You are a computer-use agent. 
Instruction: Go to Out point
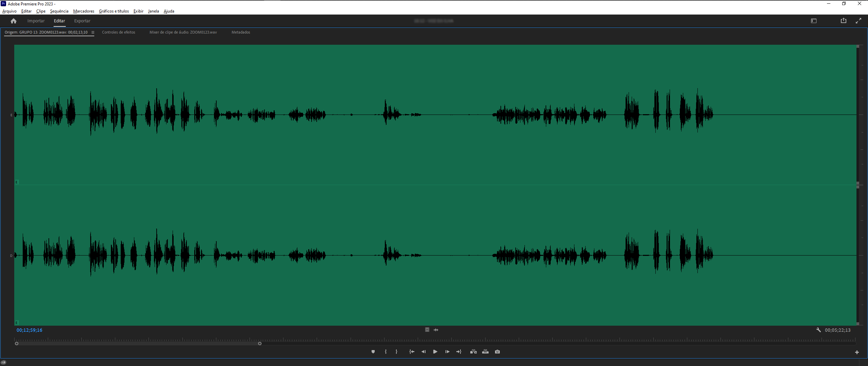(x=459, y=352)
